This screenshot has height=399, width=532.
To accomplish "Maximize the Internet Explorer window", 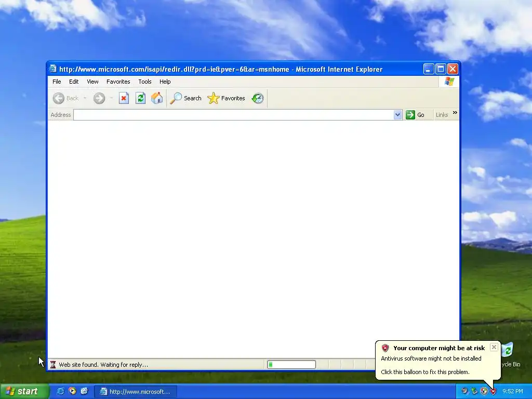I will [x=441, y=69].
